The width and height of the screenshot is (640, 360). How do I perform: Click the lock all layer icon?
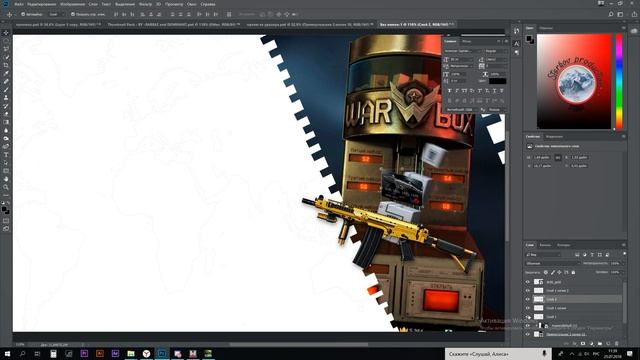[573, 272]
